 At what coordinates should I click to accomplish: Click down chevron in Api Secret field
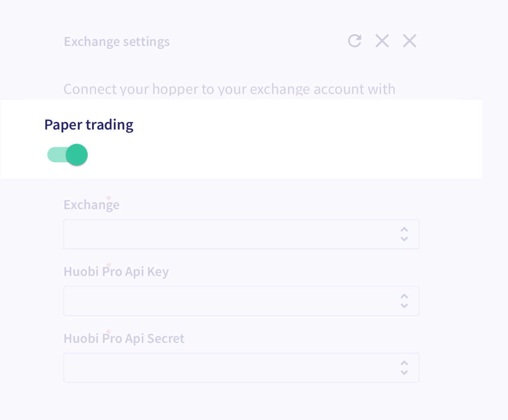[404, 373]
